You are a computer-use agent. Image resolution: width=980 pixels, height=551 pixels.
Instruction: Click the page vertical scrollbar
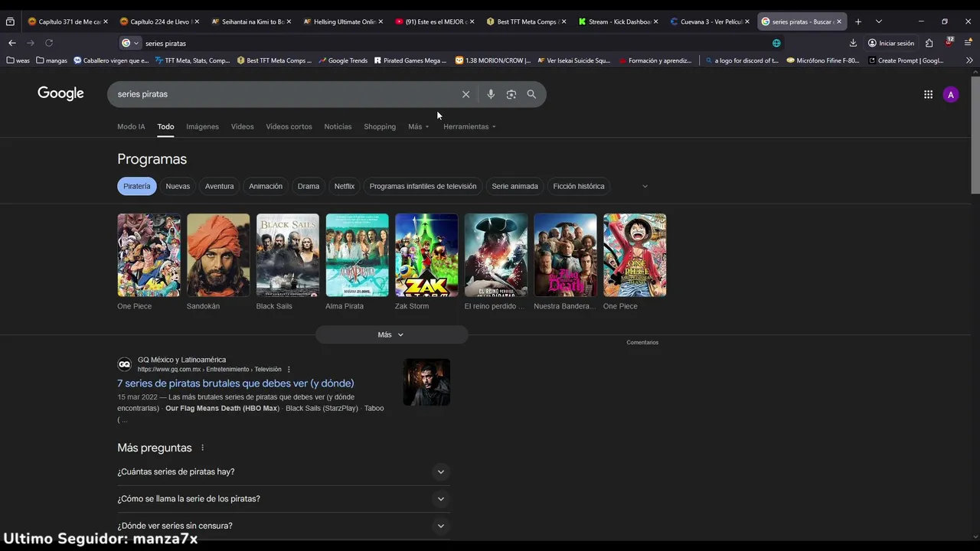pyautogui.click(x=975, y=135)
